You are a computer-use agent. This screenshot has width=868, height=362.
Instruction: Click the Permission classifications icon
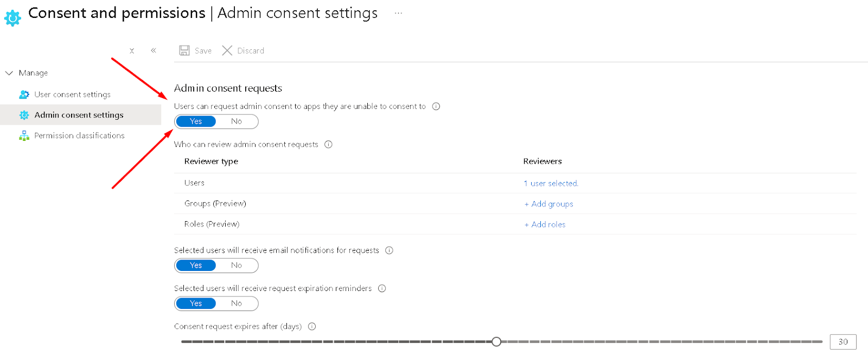[x=24, y=135]
